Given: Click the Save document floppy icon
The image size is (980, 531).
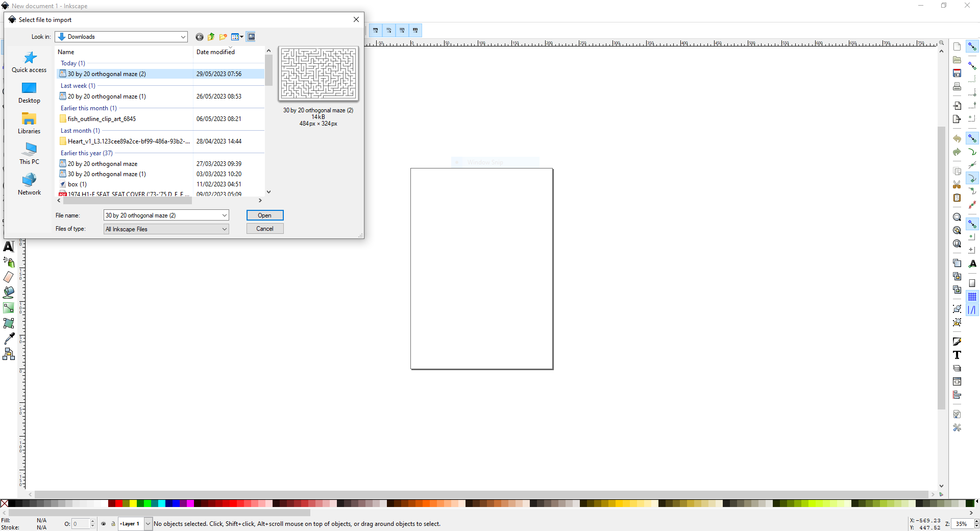Looking at the screenshot, I should click(957, 73).
